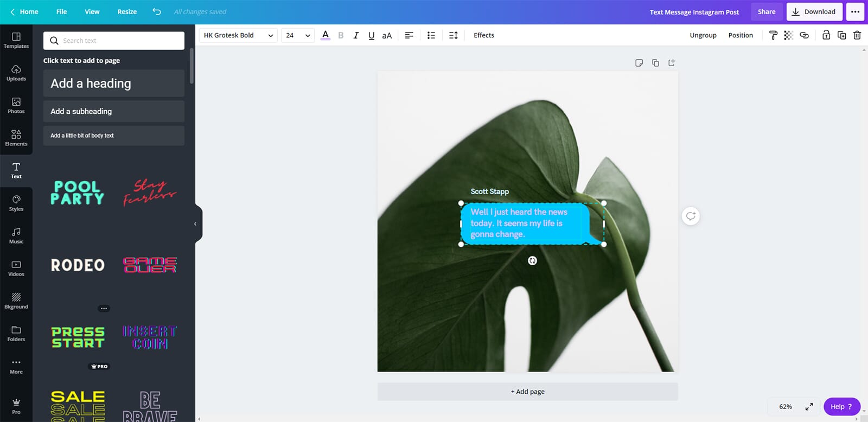Click the search text input field
Viewport: 868px width, 422px height.
click(x=114, y=41)
